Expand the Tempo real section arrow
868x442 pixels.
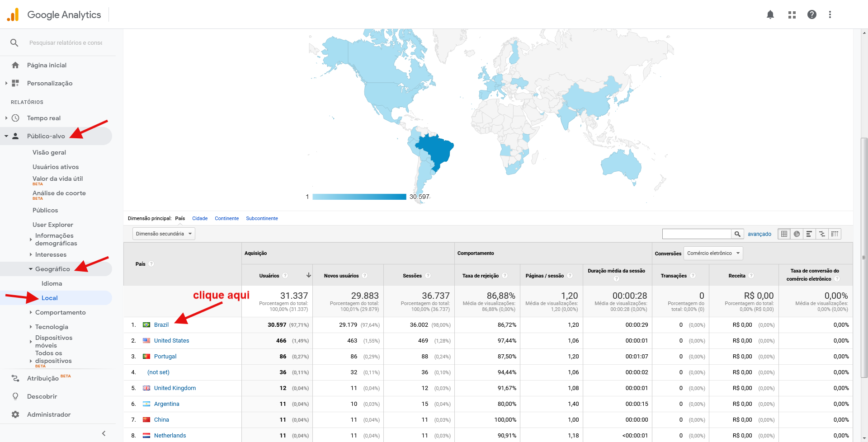(x=6, y=118)
